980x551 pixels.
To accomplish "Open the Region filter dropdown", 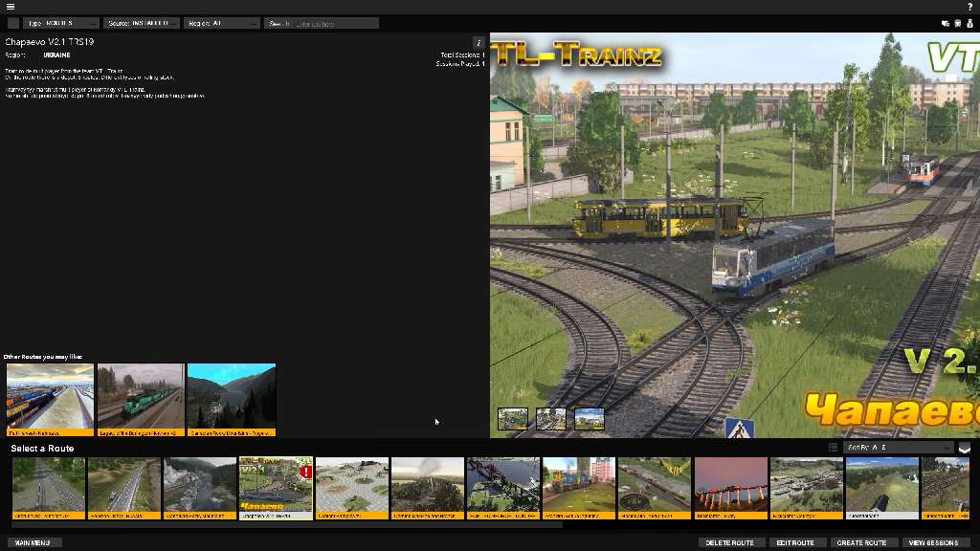I will click(221, 23).
